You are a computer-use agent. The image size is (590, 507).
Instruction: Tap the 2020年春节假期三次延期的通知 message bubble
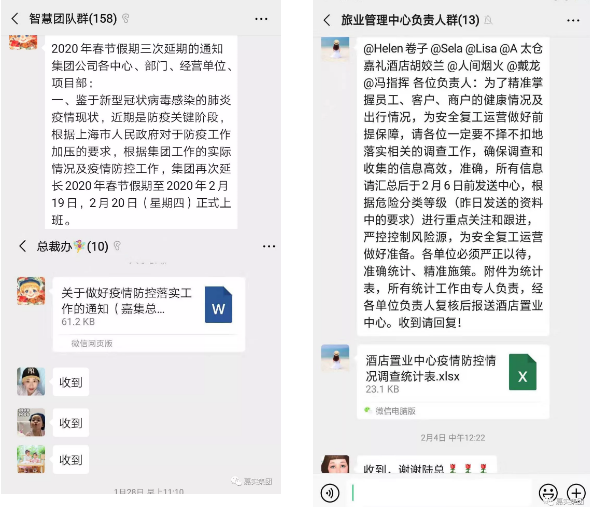tap(141, 132)
